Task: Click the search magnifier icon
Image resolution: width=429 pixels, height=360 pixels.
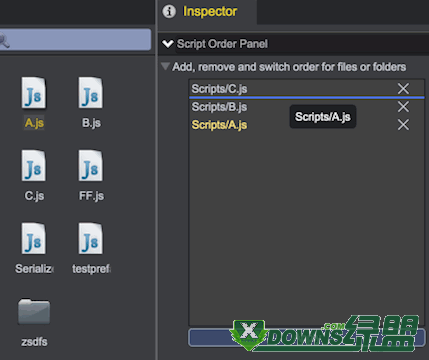Action: click(x=4, y=40)
